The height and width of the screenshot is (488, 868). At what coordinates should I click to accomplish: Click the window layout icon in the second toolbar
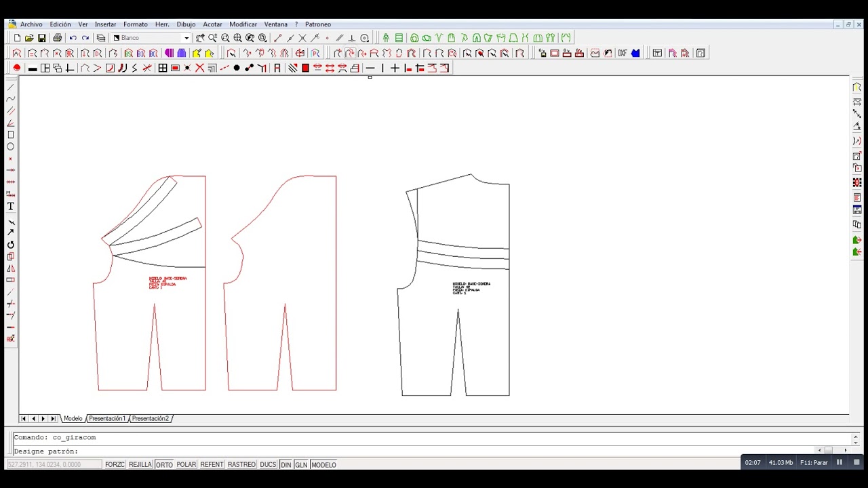tap(657, 53)
